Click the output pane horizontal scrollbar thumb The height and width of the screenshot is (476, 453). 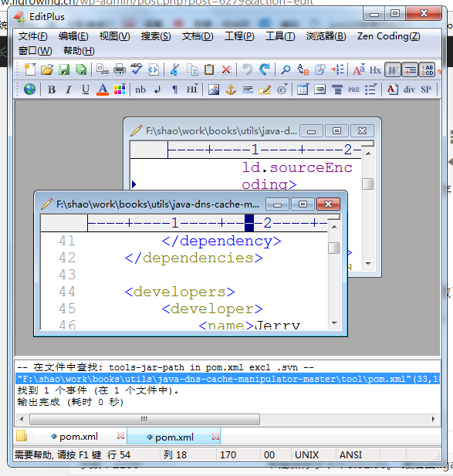pos(144,419)
